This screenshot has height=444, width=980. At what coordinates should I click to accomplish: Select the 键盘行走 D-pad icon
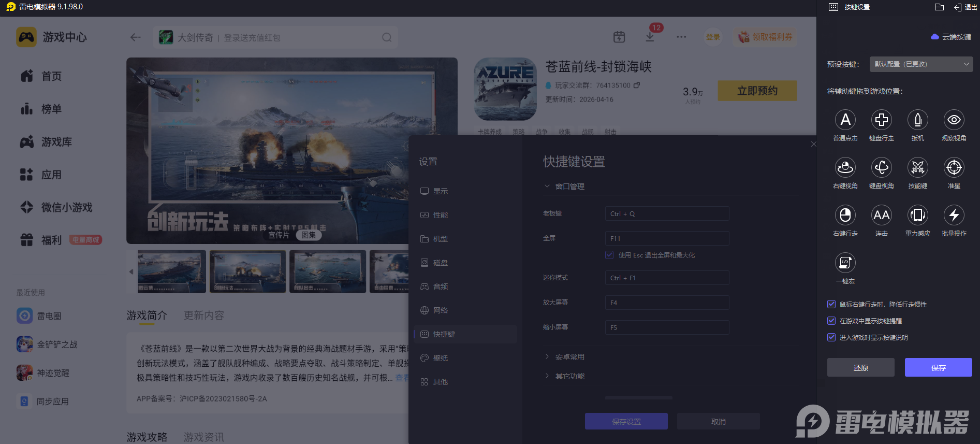[881, 120]
